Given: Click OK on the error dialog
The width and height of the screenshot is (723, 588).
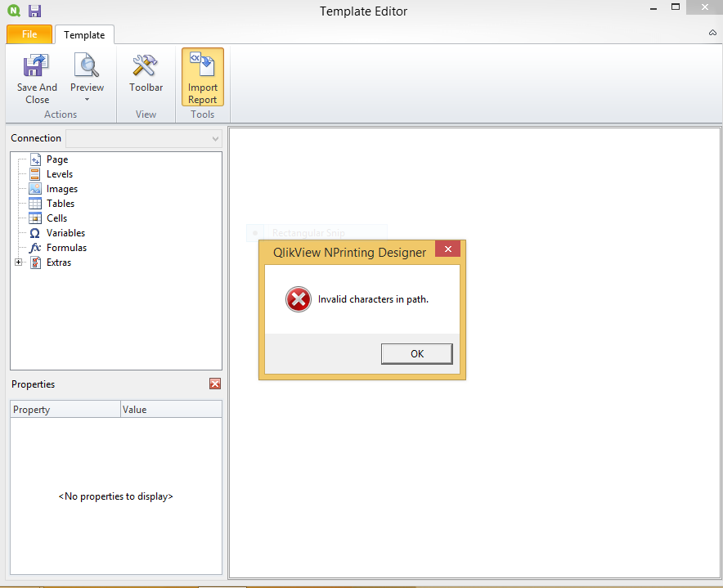Looking at the screenshot, I should (417, 354).
